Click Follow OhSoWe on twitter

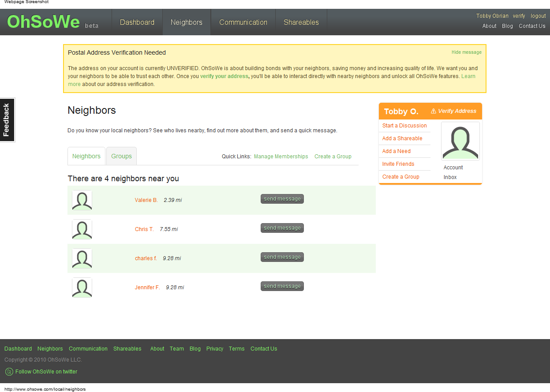pyautogui.click(x=46, y=372)
